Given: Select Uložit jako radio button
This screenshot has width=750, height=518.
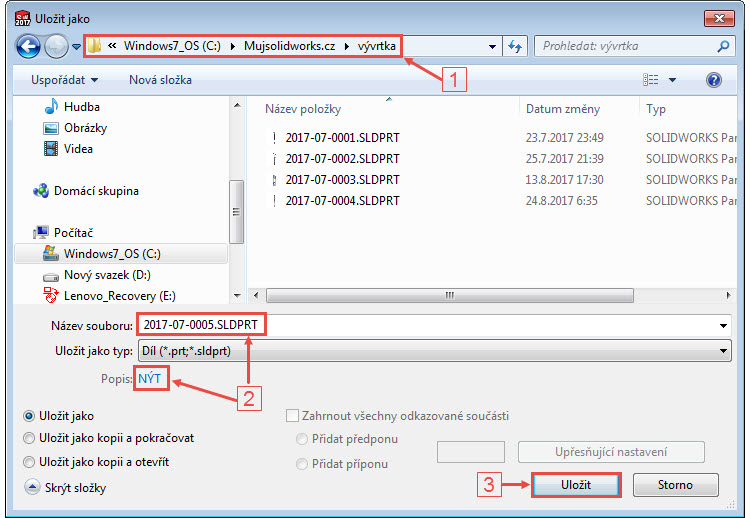Looking at the screenshot, I should [29, 416].
